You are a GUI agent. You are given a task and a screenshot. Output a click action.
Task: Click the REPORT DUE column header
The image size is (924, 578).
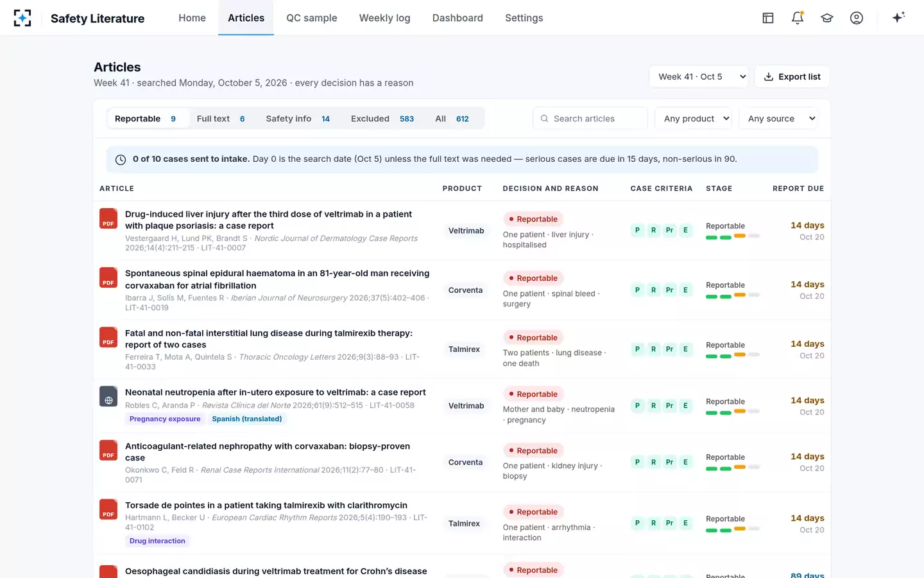(x=798, y=188)
